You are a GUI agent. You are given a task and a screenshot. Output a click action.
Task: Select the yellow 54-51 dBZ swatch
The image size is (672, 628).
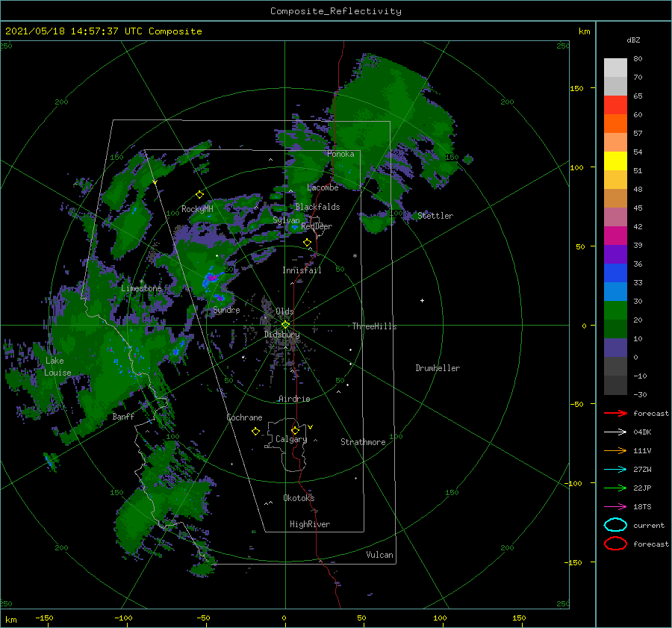[615, 161]
